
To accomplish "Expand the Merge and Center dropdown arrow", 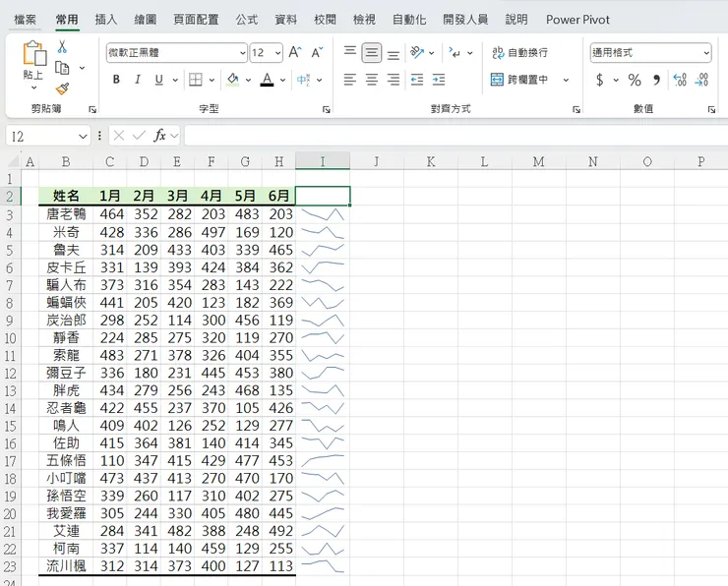I will 566,80.
